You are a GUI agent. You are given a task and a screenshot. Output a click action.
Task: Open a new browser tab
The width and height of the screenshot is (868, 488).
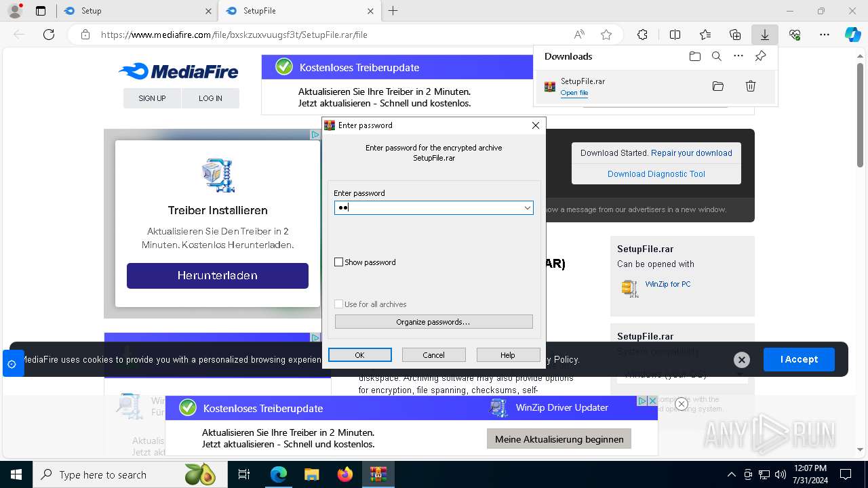tap(393, 11)
